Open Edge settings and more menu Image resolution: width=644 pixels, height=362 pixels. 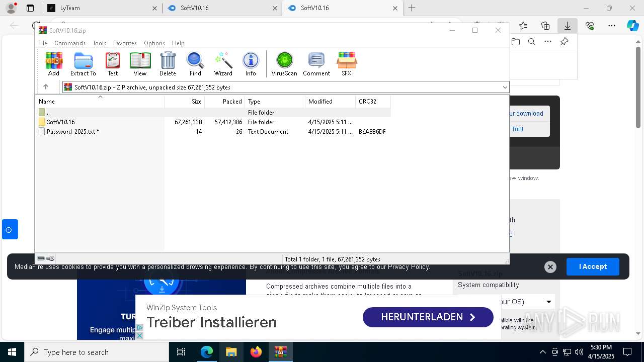[x=612, y=26]
